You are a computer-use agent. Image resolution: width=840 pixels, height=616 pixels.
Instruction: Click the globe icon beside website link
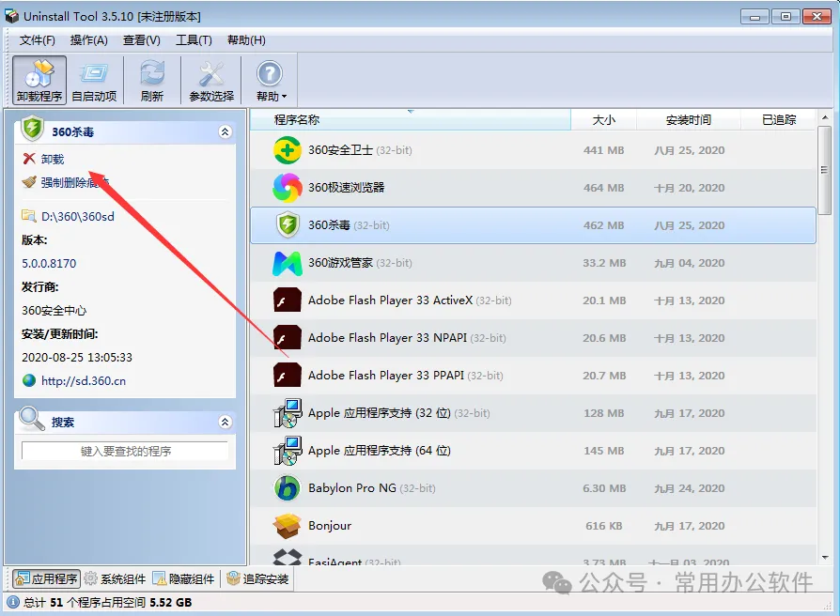[x=29, y=380]
